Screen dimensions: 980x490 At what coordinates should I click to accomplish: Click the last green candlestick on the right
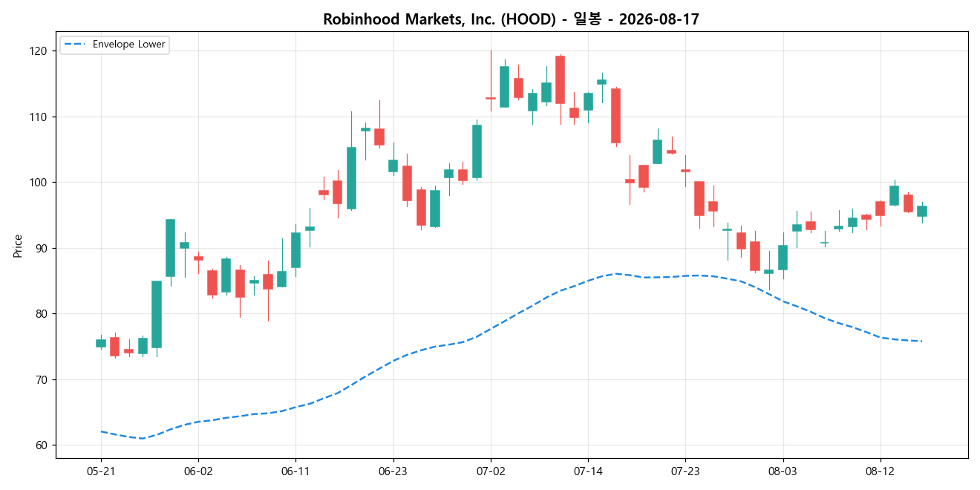pyautogui.click(x=922, y=211)
